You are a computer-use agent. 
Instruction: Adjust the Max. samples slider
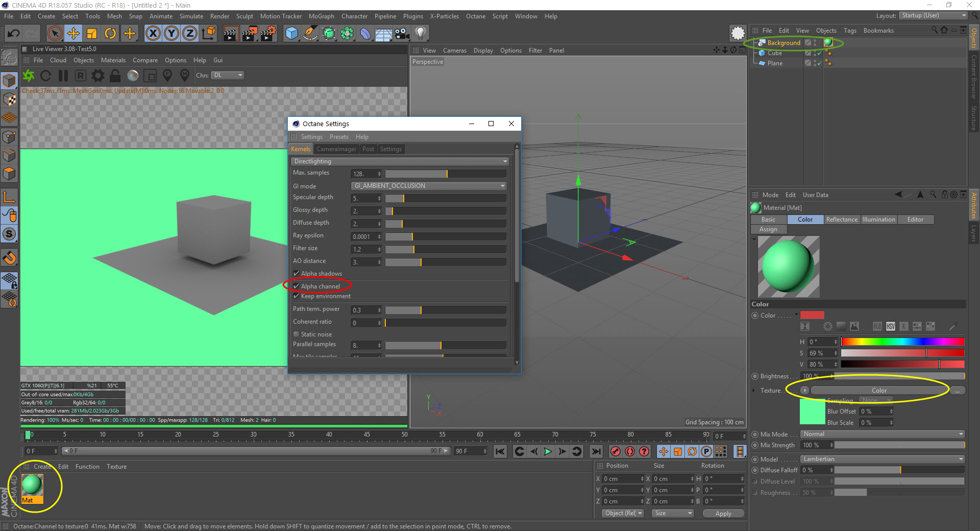(x=446, y=174)
